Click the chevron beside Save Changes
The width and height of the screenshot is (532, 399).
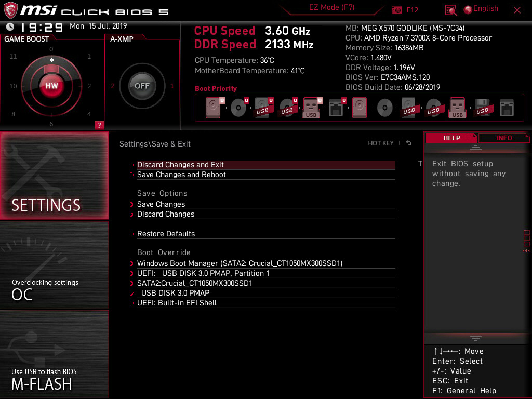click(132, 204)
